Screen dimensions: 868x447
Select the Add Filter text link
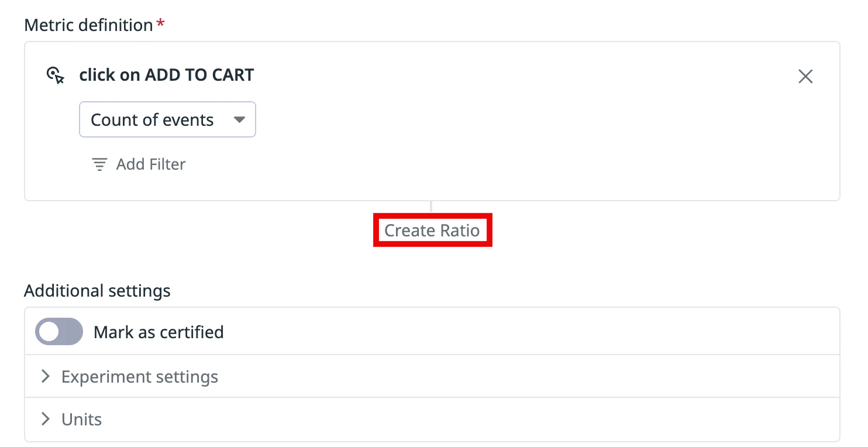(x=150, y=164)
